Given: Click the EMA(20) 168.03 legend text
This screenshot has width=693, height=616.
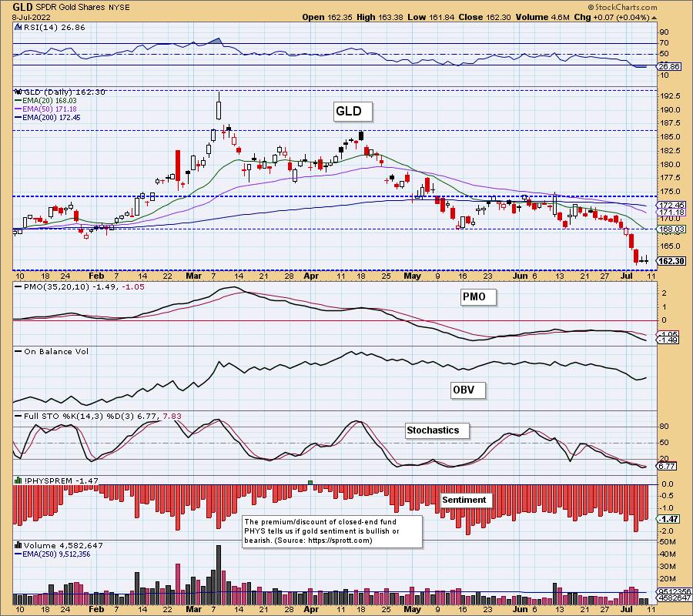Looking at the screenshot, I should 49,101.
